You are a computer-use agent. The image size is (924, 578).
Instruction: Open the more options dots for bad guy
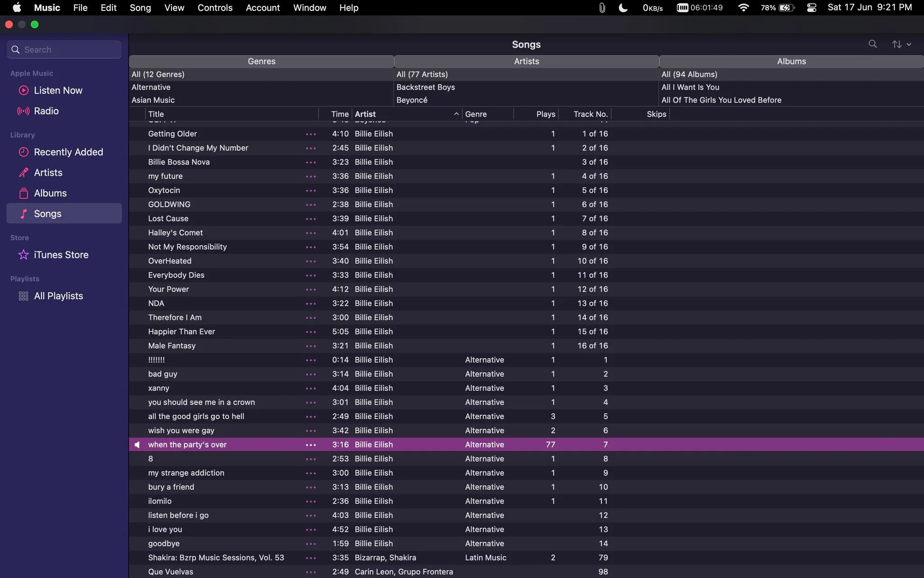(x=311, y=374)
